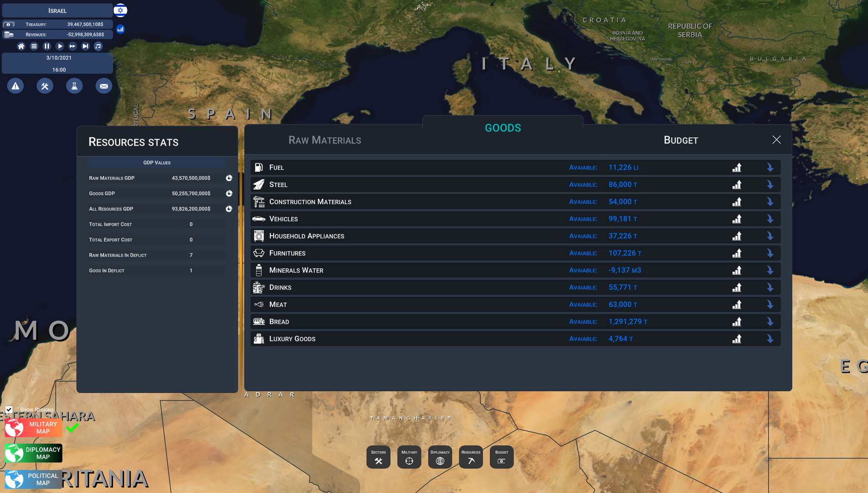Expand the Luxury Goods down arrow
The height and width of the screenshot is (493, 868).
(x=770, y=339)
